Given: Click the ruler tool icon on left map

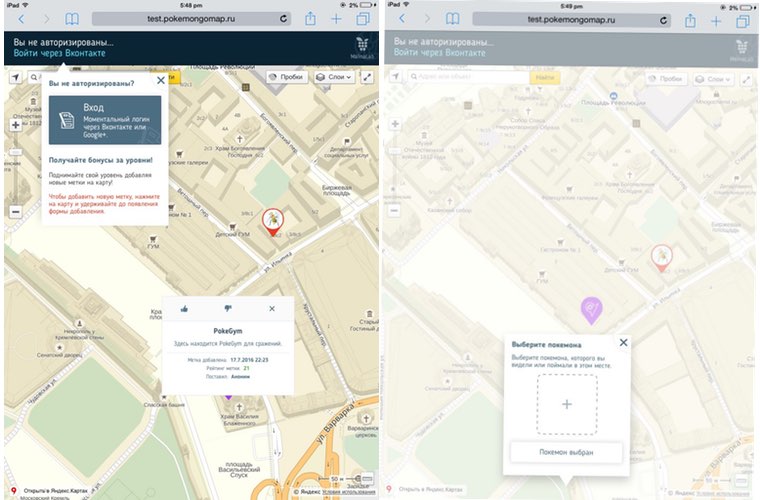Looking at the screenshot, I should coord(367,479).
